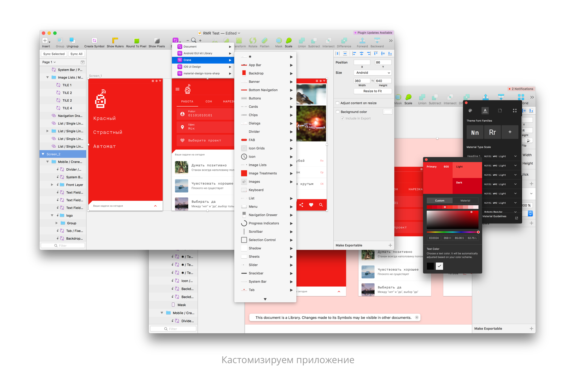Open the color palette tab icon

(x=470, y=111)
